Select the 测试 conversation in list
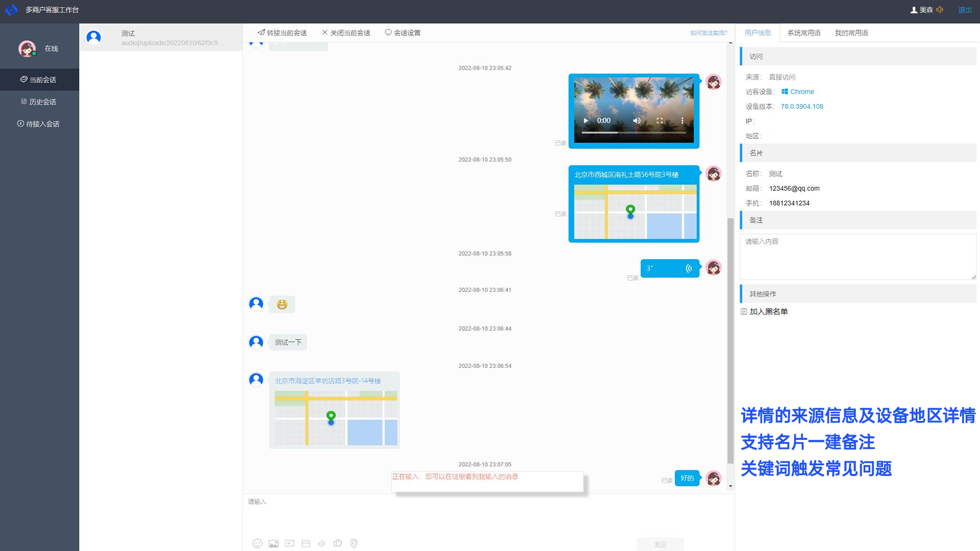The height and width of the screenshot is (551, 980). point(161,37)
